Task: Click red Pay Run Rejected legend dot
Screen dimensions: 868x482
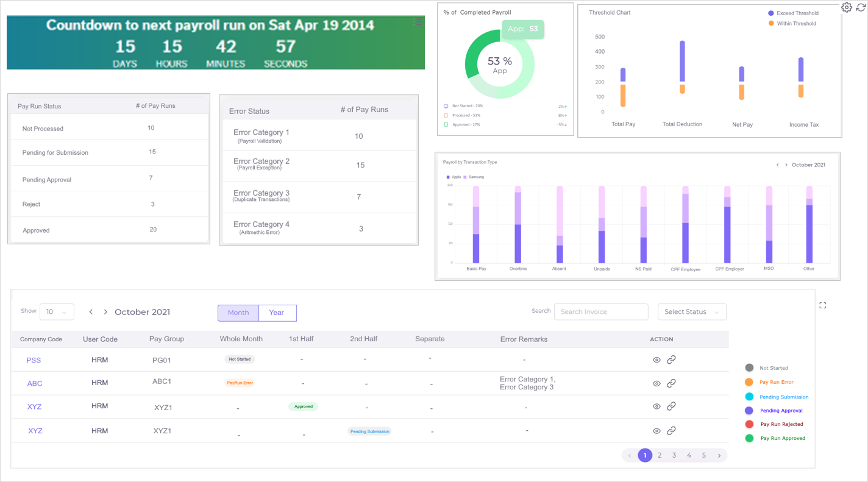Action: pos(749,424)
